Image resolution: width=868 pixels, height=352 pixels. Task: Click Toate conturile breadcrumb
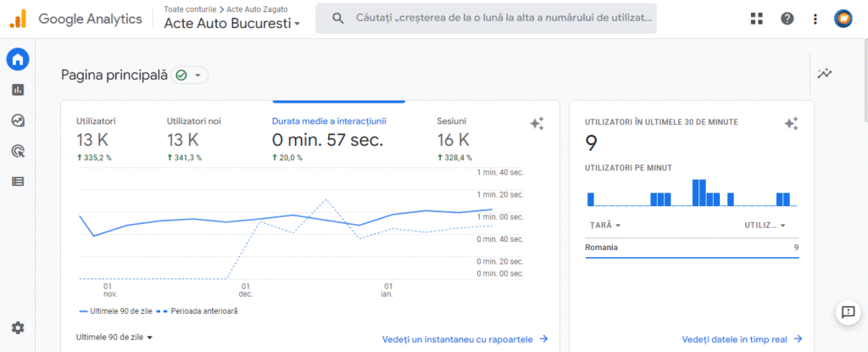tap(190, 9)
